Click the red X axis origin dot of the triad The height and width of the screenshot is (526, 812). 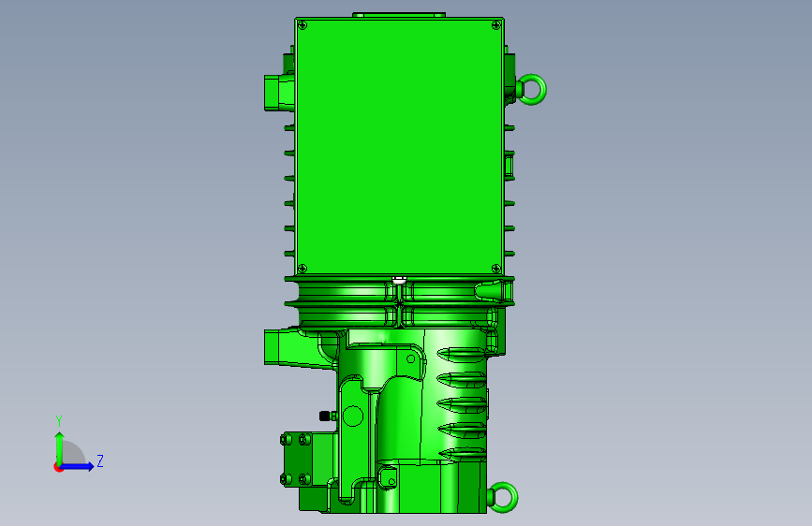coord(58,467)
